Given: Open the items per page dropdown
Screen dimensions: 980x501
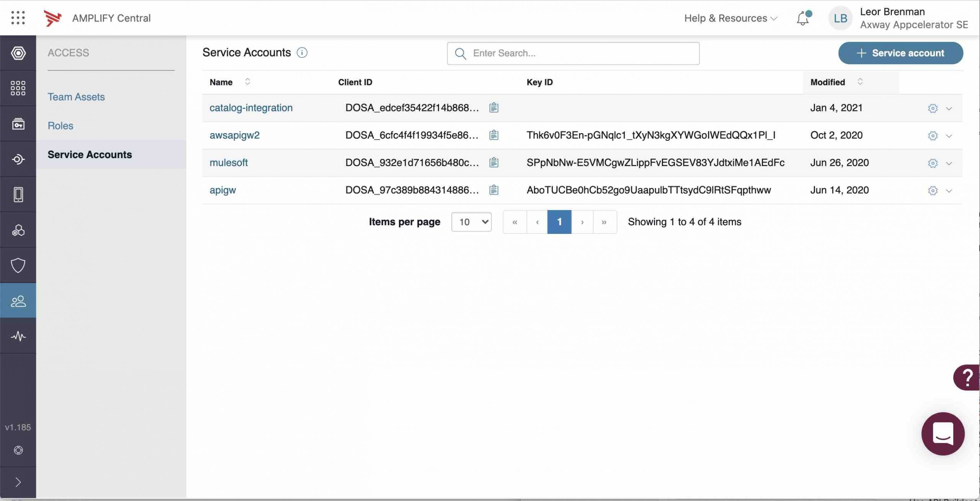Looking at the screenshot, I should [x=472, y=222].
